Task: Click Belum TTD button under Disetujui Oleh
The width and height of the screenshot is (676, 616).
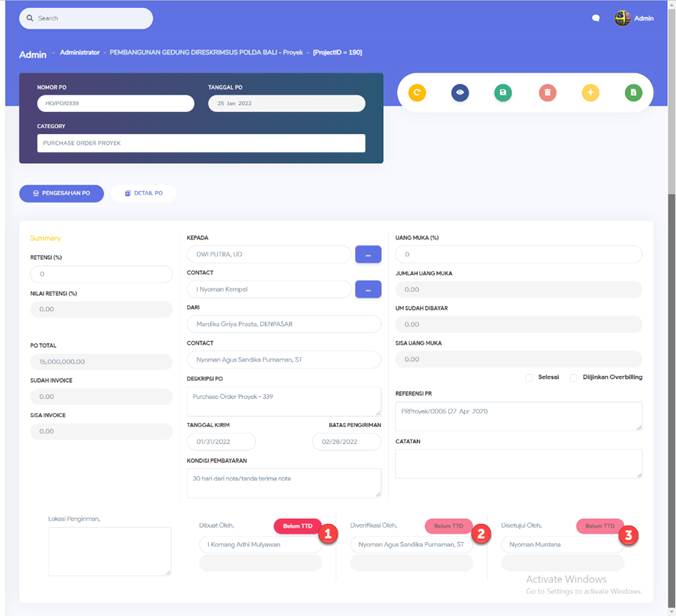Action: [x=600, y=525]
